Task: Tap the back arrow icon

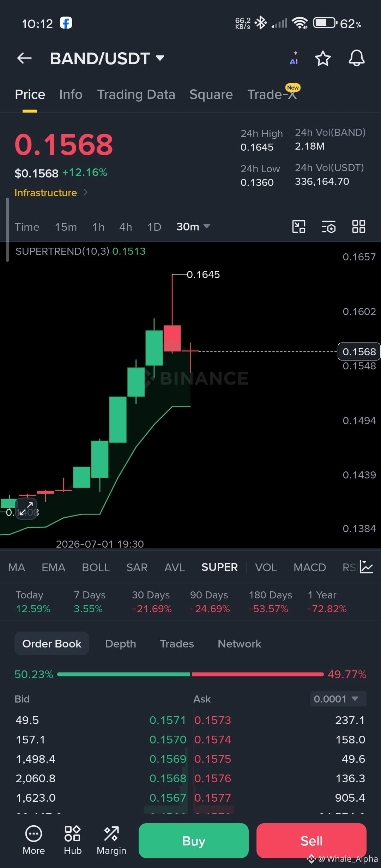Action: 24,58
